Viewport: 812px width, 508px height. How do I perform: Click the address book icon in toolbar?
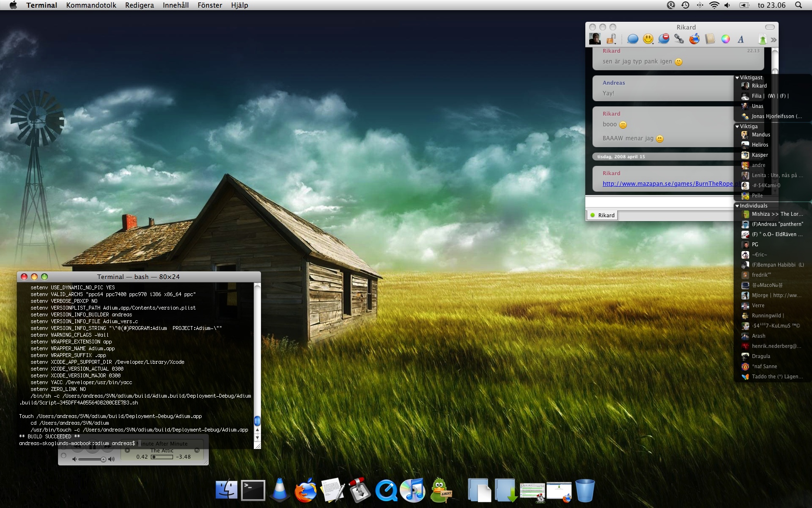[x=710, y=39]
